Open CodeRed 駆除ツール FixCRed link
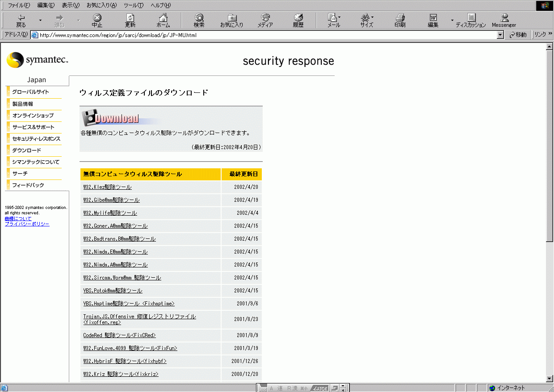 pyautogui.click(x=119, y=335)
